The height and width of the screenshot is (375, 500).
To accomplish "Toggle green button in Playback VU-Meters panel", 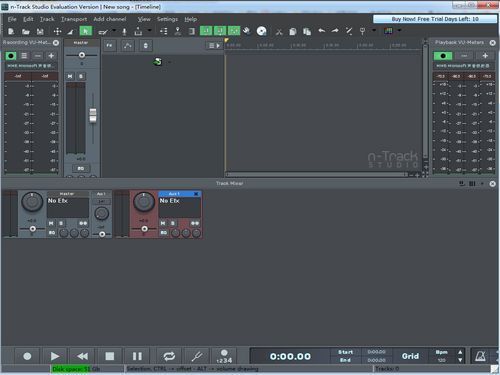I will (x=443, y=56).
